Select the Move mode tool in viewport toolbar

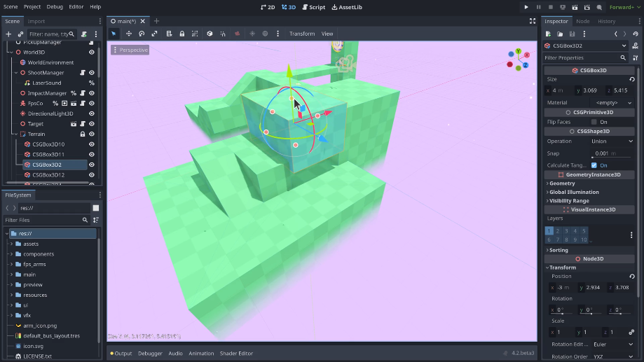point(128,34)
